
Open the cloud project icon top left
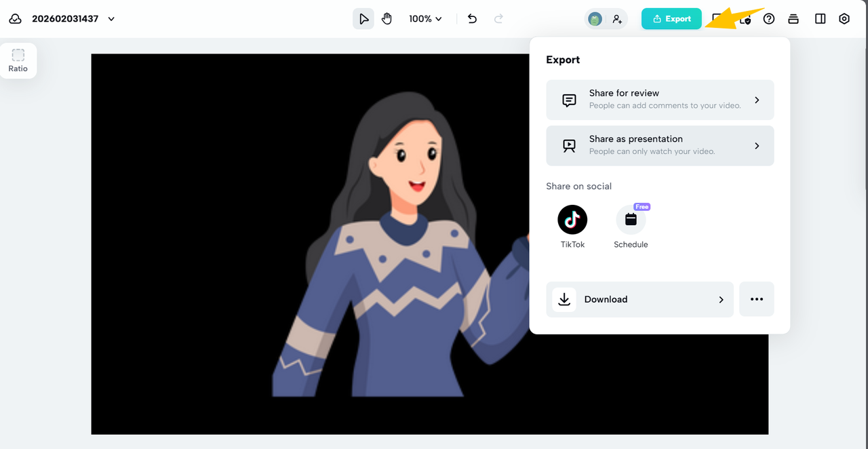pos(15,18)
